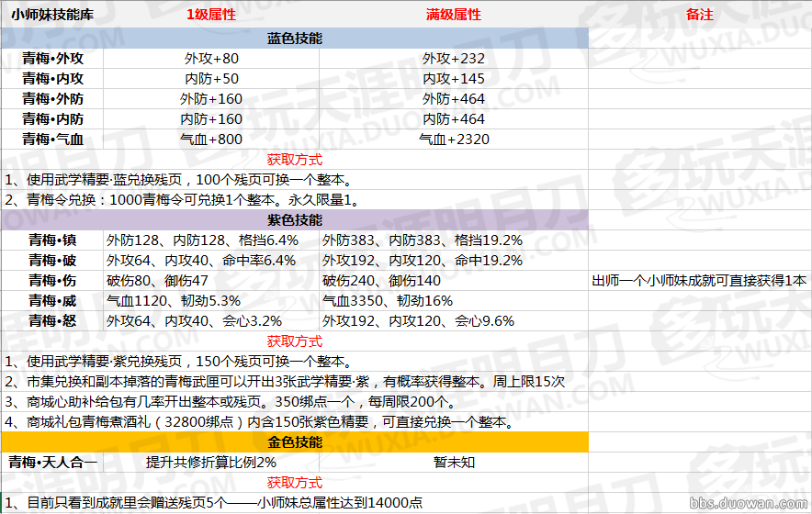Click the 获取方式 heading under gold skills
Screen dimensions: 812x514
(x=295, y=483)
